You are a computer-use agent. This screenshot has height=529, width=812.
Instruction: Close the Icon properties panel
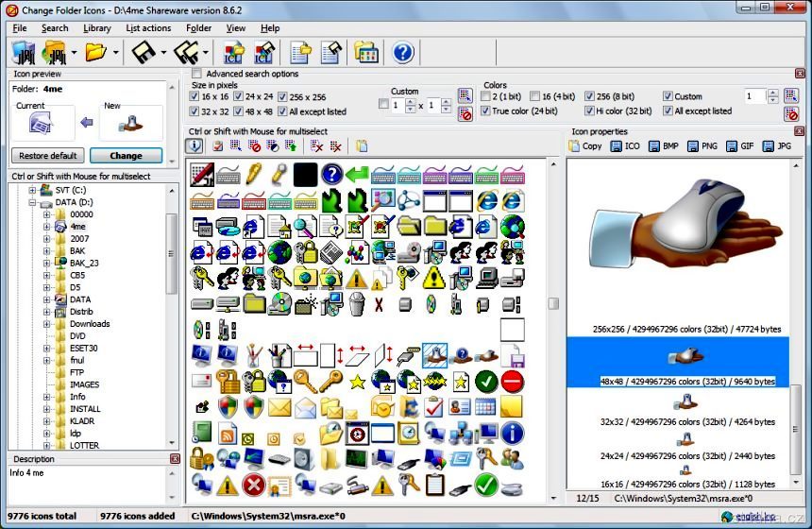pyautogui.click(x=799, y=131)
